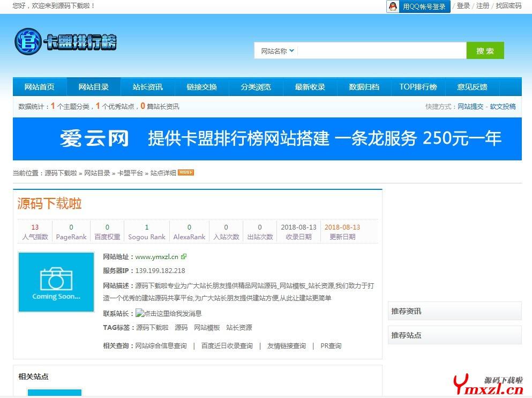Viewport: 532px width, 398px height.
Task: Switch to the 站长资讯 navigation tab
Action: [x=148, y=87]
